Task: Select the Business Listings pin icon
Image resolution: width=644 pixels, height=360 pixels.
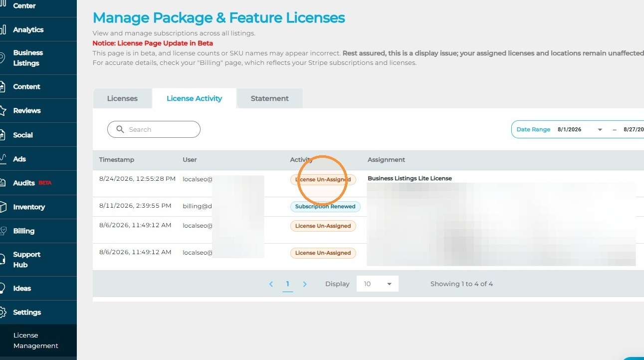Action: point(2,58)
